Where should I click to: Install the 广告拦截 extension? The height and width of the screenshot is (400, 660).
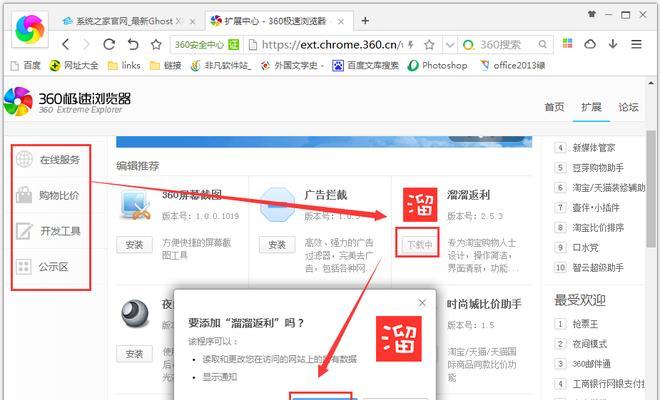pyautogui.click(x=277, y=245)
